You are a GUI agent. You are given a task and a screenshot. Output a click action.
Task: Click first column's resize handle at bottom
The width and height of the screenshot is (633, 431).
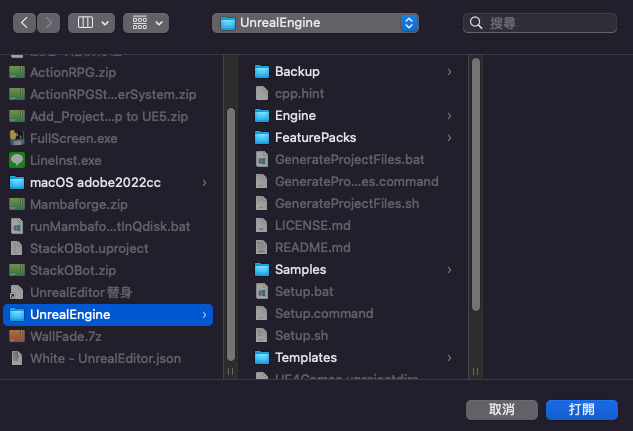tap(231, 372)
